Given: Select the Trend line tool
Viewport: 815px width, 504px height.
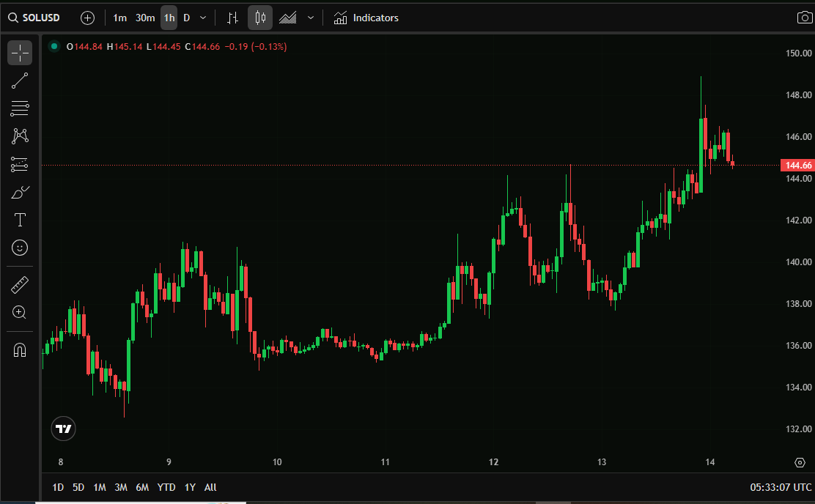Looking at the screenshot, I should 20,81.
